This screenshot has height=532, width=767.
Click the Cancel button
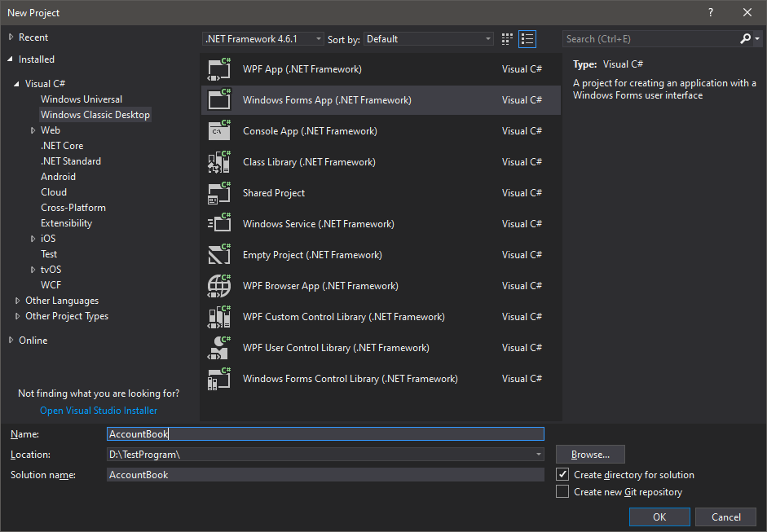coord(726,517)
